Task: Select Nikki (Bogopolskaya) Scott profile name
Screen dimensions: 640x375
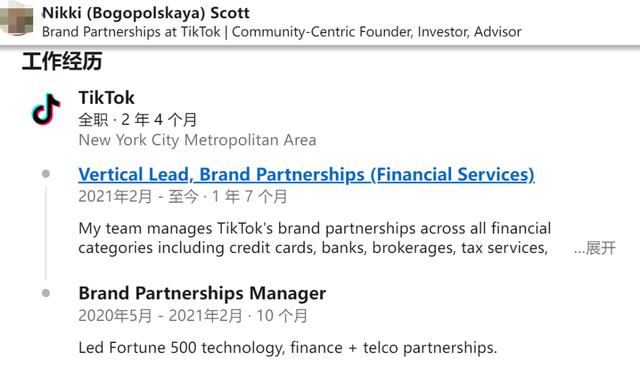Action: 146,13
